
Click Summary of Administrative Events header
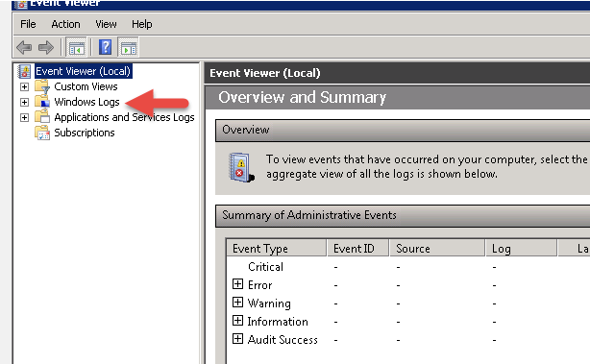403,216
